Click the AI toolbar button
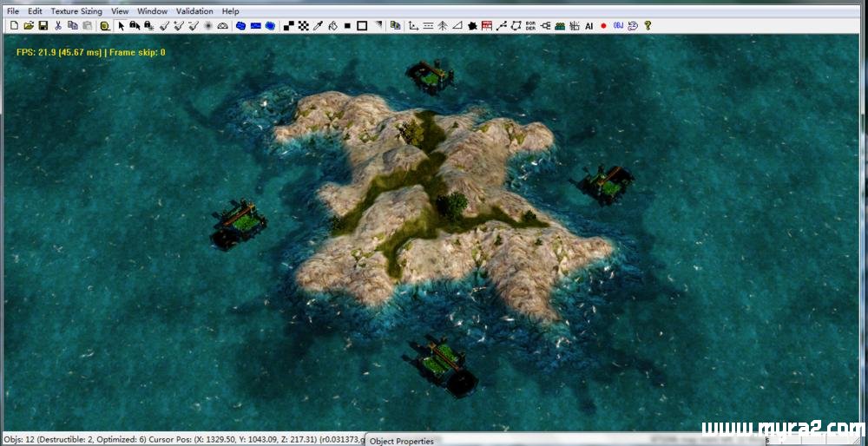Image resolution: width=868 pixels, height=446 pixels. point(589,26)
